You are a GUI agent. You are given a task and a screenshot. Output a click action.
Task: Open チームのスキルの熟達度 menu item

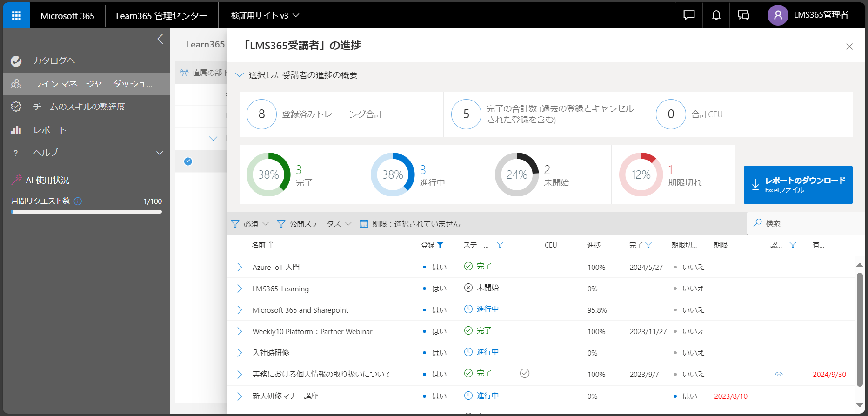(87, 107)
